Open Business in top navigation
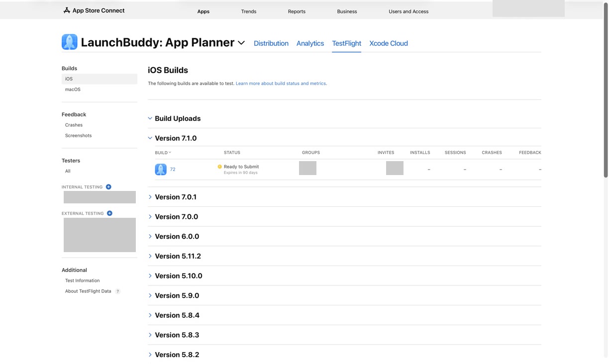 tap(347, 11)
